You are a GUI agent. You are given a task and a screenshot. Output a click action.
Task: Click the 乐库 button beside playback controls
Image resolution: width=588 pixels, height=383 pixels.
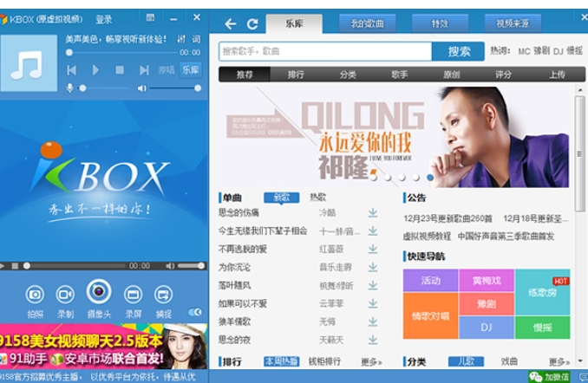[191, 70]
